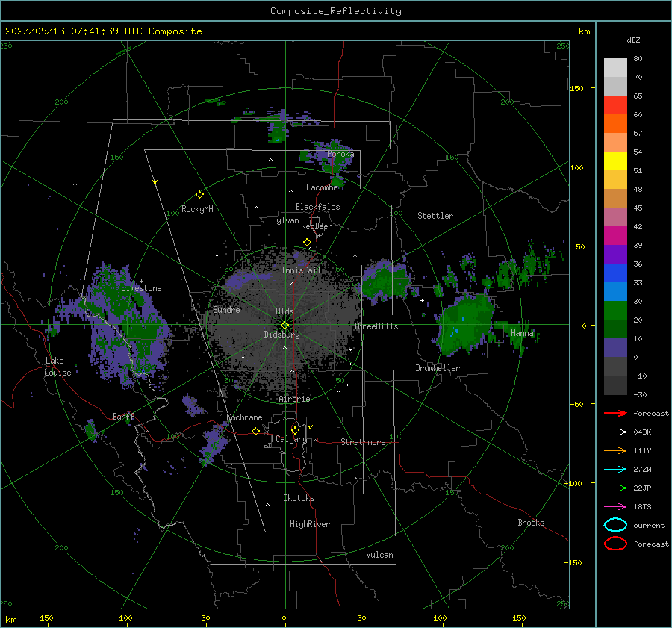Click the Okotoks city label
The height and width of the screenshot is (628, 672).
(299, 498)
